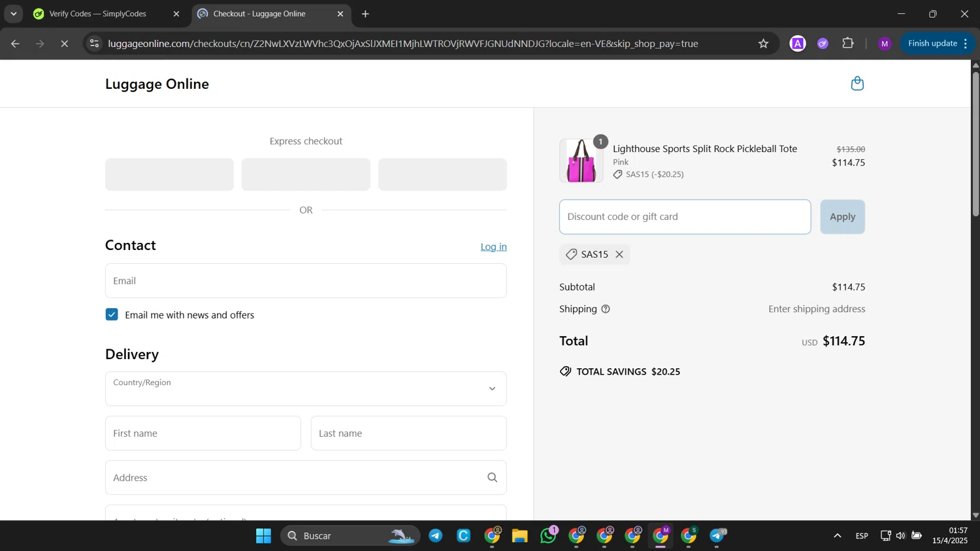Click the middle express checkout button
Viewport: 980px width, 551px height.
[x=306, y=174]
